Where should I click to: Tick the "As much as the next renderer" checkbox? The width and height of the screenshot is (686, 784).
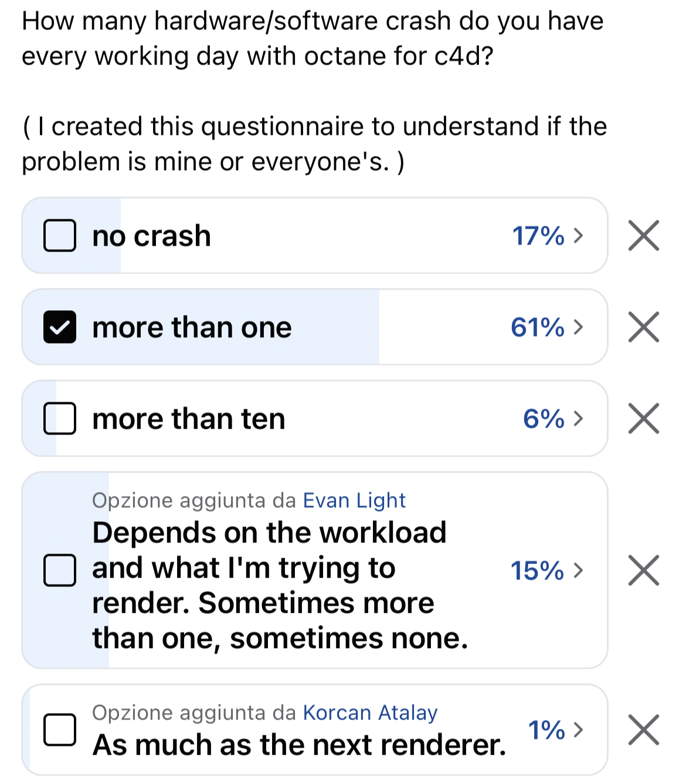(60, 729)
